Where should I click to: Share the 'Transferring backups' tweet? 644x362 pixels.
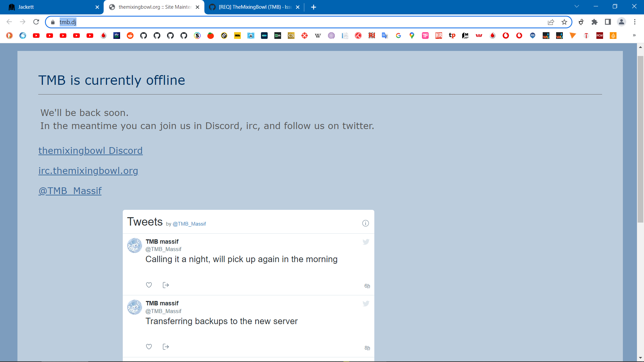(166, 347)
